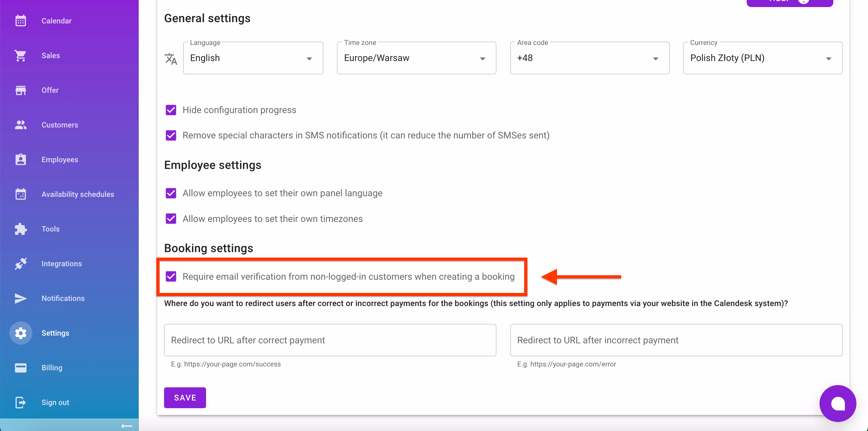
Task: Click the correct payment redirect URL field
Action: [x=330, y=340]
